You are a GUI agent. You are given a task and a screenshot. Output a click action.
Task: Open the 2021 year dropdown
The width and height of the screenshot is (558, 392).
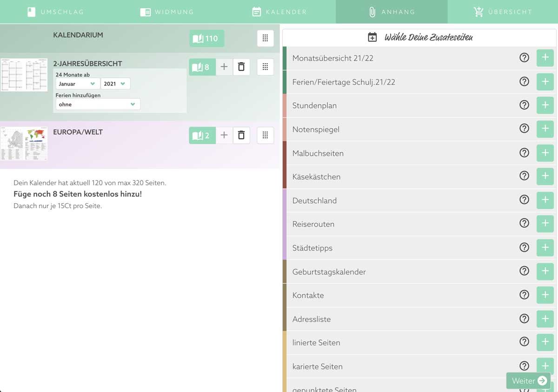coord(115,84)
